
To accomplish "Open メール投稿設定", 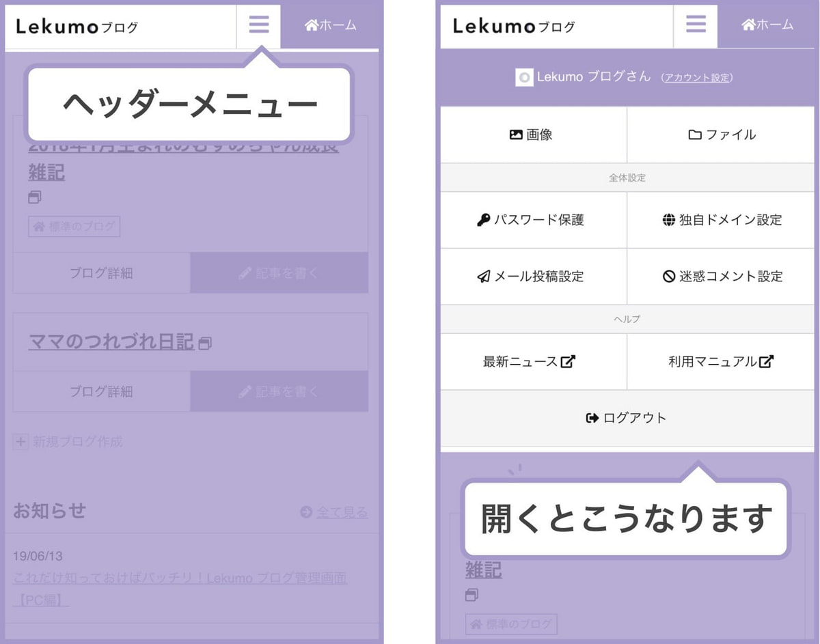I will [533, 277].
